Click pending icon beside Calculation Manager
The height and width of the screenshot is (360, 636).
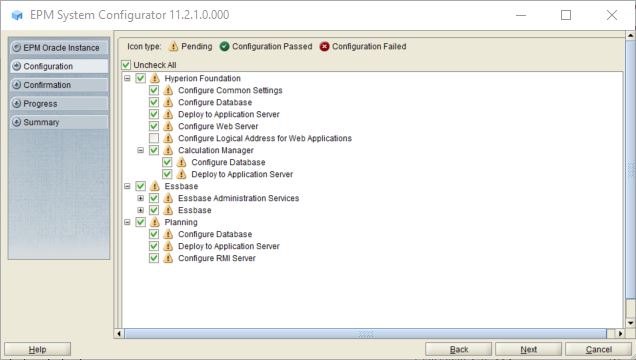coord(168,150)
